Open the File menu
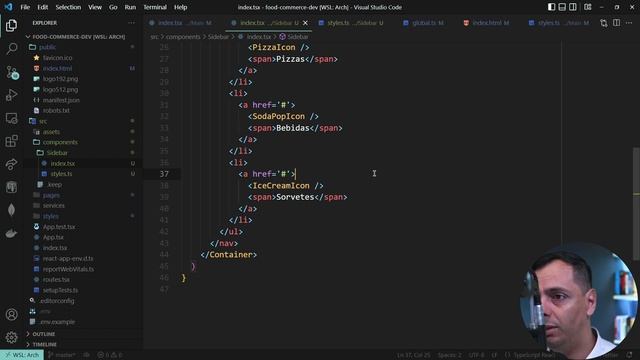640x360 pixels. (x=25, y=7)
